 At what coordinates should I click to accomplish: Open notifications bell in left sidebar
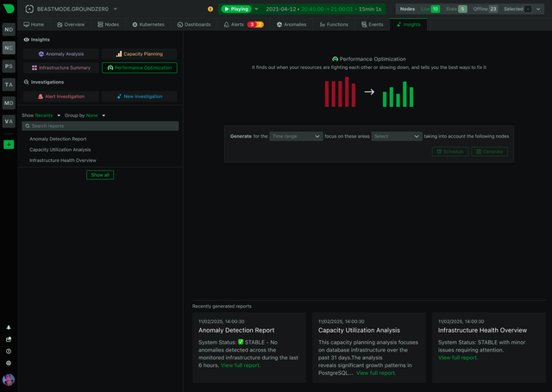[x=9, y=327]
